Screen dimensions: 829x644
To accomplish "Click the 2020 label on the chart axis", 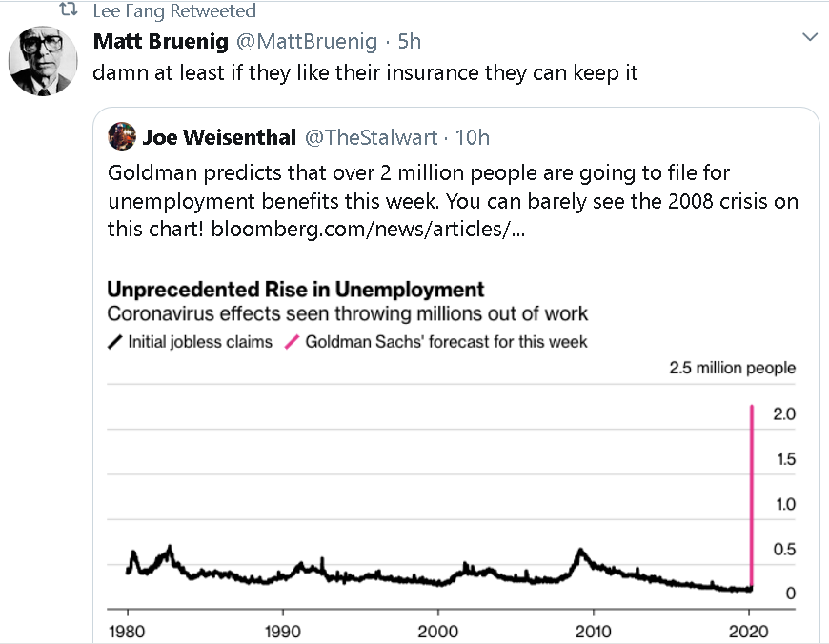I will coord(748,631).
